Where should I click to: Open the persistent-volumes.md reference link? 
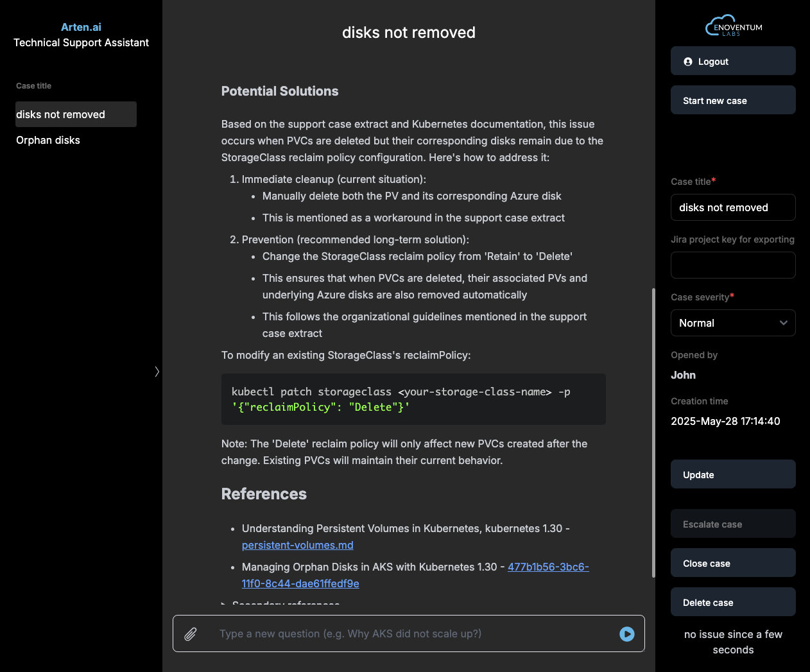click(x=298, y=545)
